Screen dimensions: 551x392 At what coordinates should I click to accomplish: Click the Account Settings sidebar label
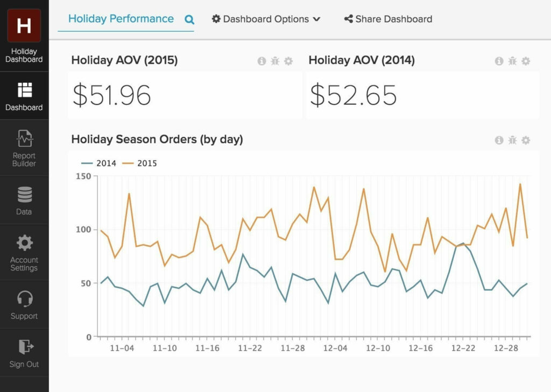tap(24, 264)
